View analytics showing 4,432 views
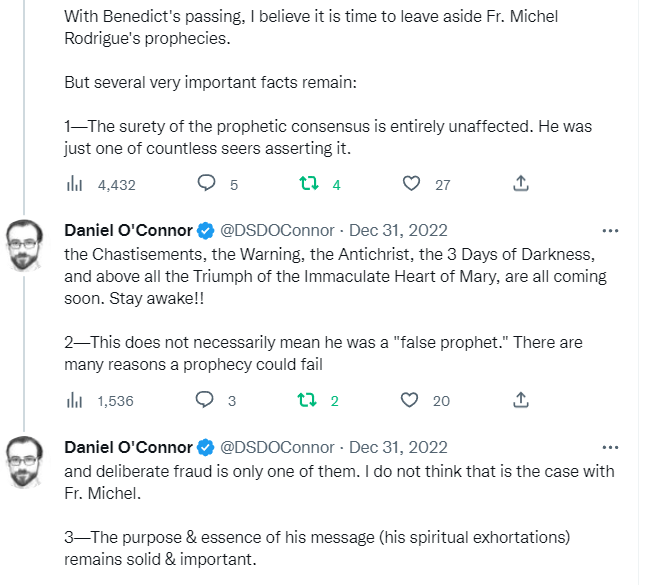The height and width of the screenshot is (585, 645). [x=73, y=184]
